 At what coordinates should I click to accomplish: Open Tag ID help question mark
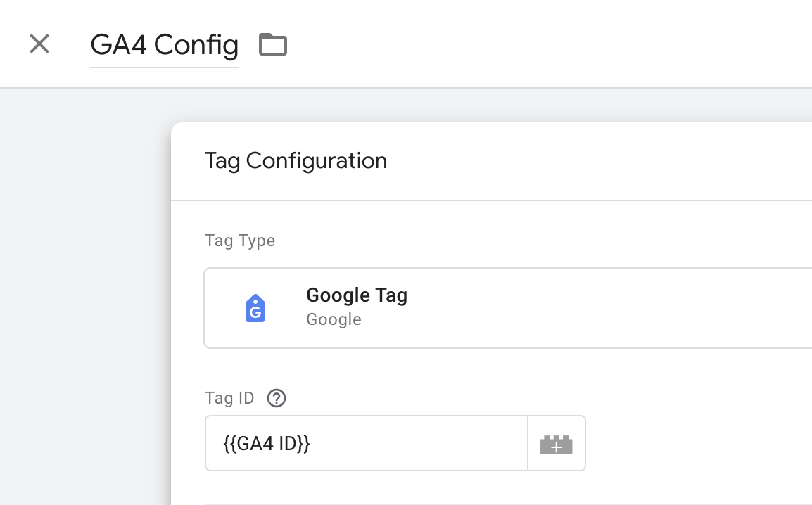(277, 398)
